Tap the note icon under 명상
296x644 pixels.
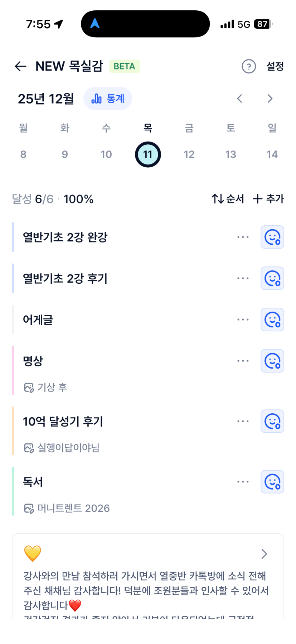29,388
